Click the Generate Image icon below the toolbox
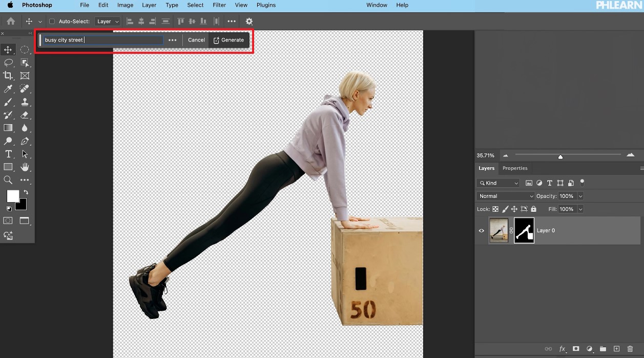The image size is (644, 358). pos(8,235)
